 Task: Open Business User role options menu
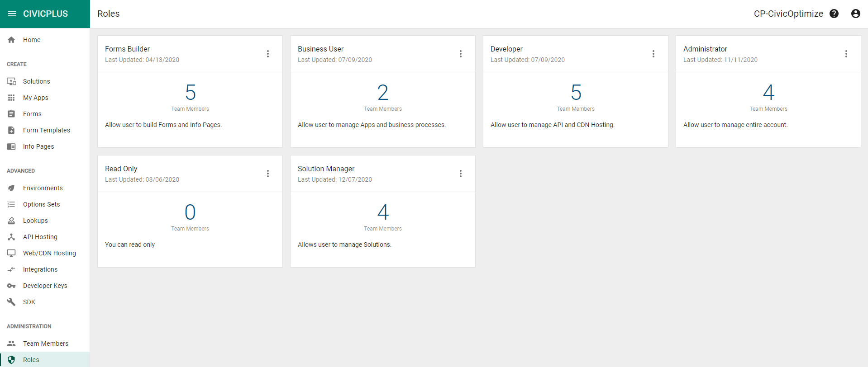click(461, 54)
